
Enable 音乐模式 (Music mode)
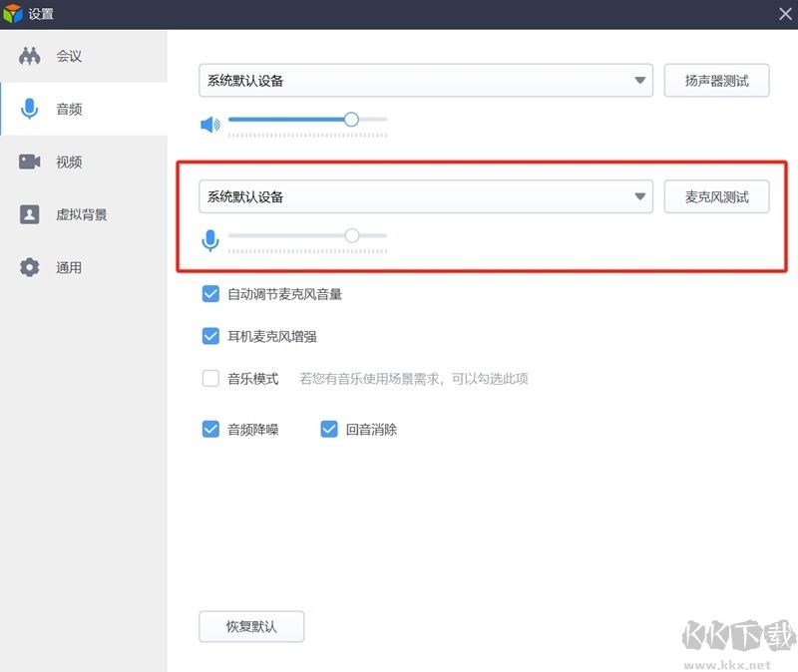(x=210, y=378)
